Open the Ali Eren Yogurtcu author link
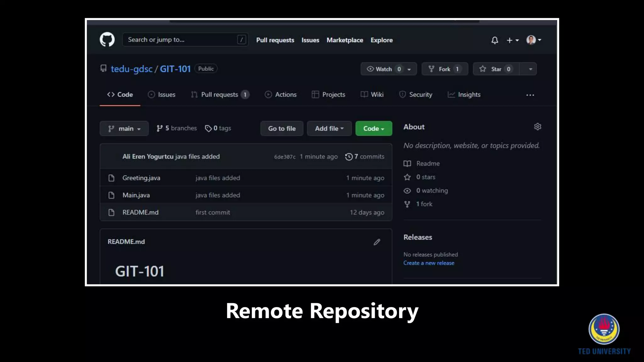 (148, 156)
